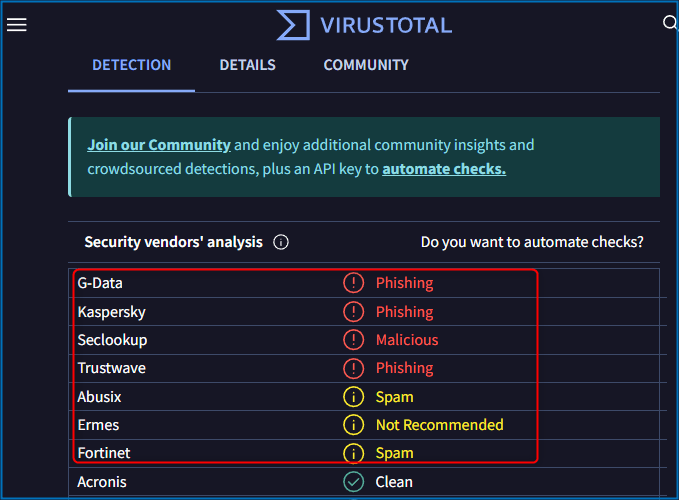Click the Ermes warning icon

pyautogui.click(x=353, y=425)
